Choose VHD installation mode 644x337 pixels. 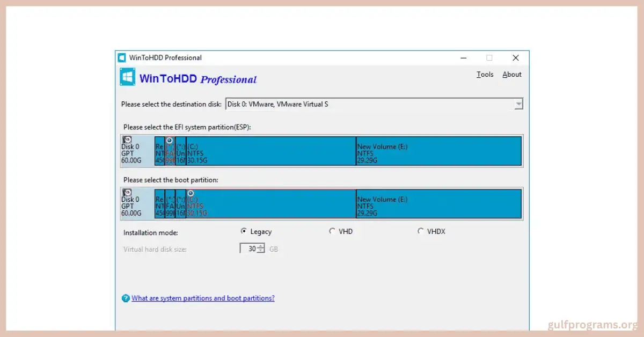pos(333,231)
